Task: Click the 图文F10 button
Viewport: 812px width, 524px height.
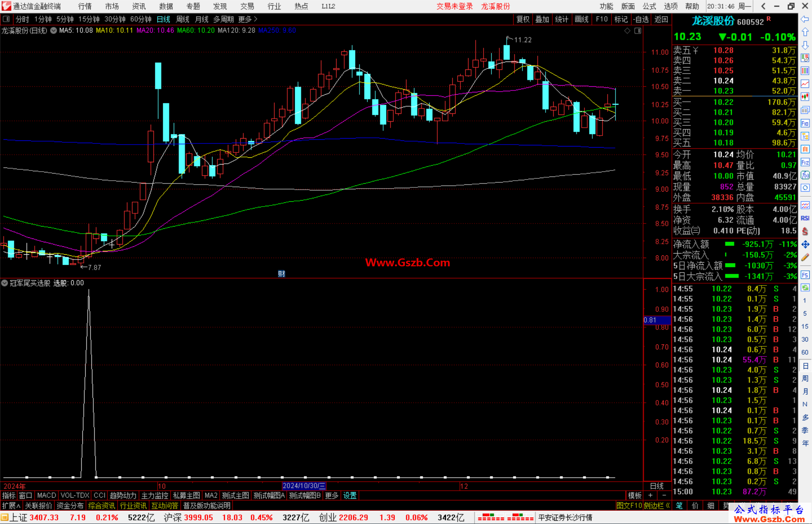Action: (629, 506)
